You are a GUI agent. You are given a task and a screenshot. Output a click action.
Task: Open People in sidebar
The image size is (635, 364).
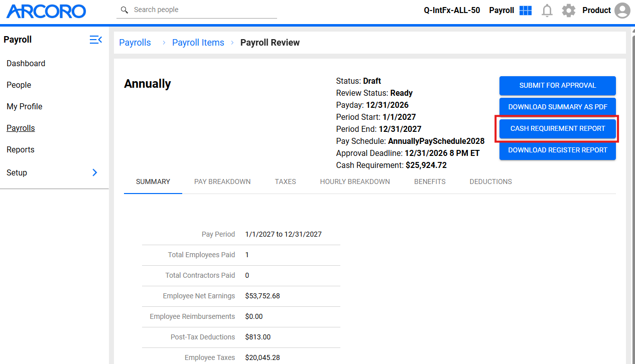tap(19, 85)
